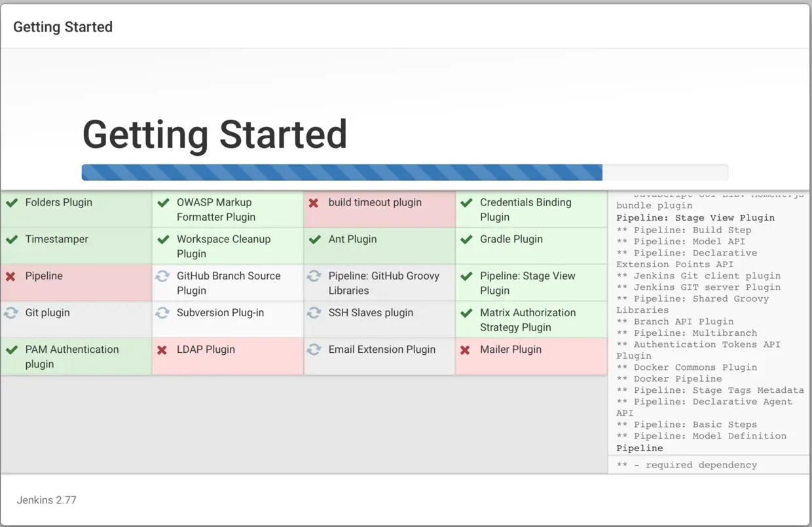
Task: Click green checkmark beside Folders Plugin
Action: click(x=11, y=203)
